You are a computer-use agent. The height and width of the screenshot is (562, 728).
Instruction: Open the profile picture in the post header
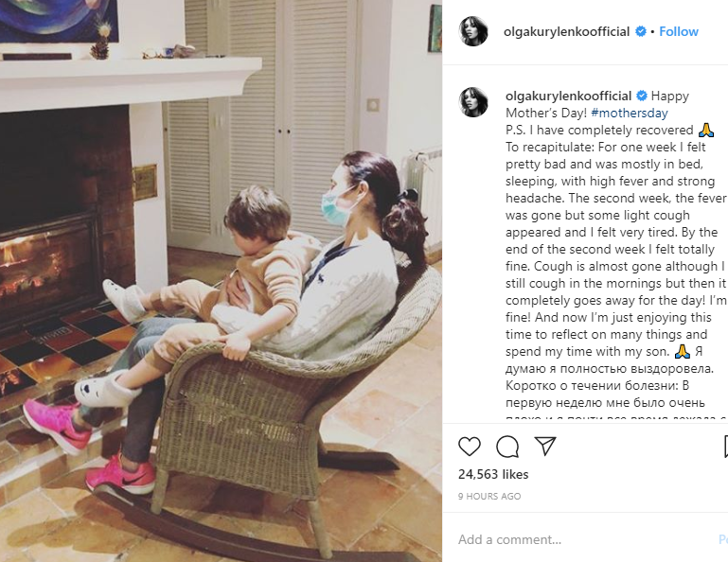(x=473, y=31)
